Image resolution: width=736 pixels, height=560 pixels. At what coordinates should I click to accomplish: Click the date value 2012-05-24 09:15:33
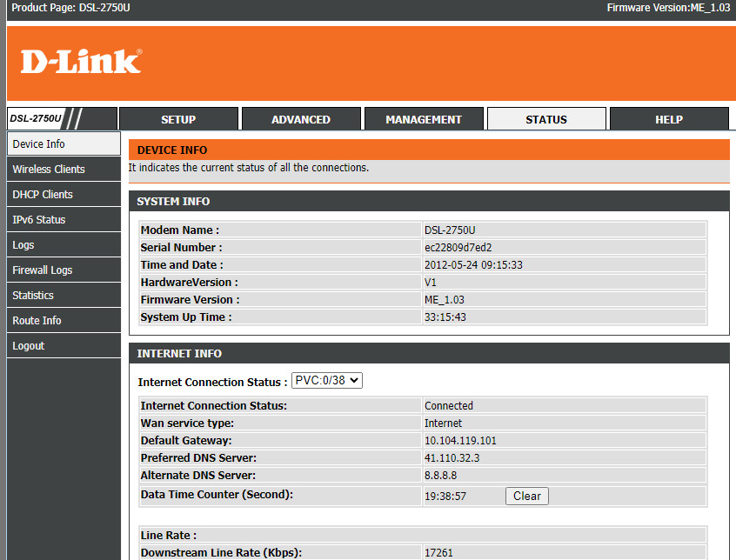point(473,264)
